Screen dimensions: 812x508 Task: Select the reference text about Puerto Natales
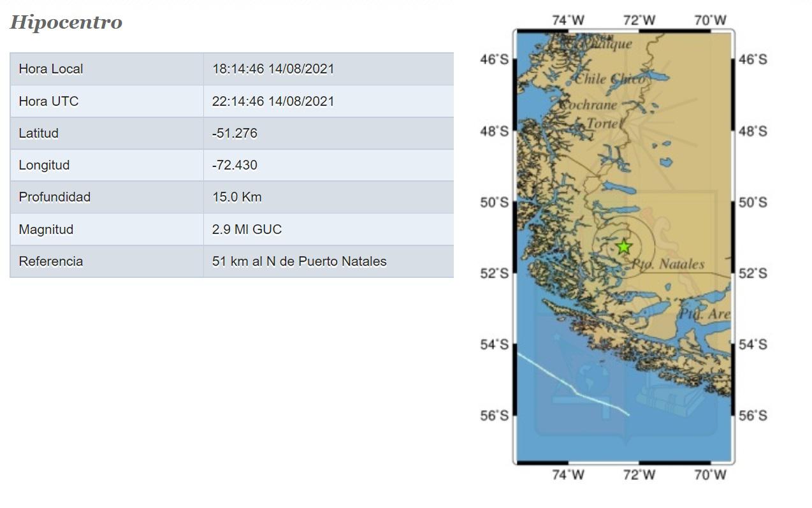[x=299, y=261]
